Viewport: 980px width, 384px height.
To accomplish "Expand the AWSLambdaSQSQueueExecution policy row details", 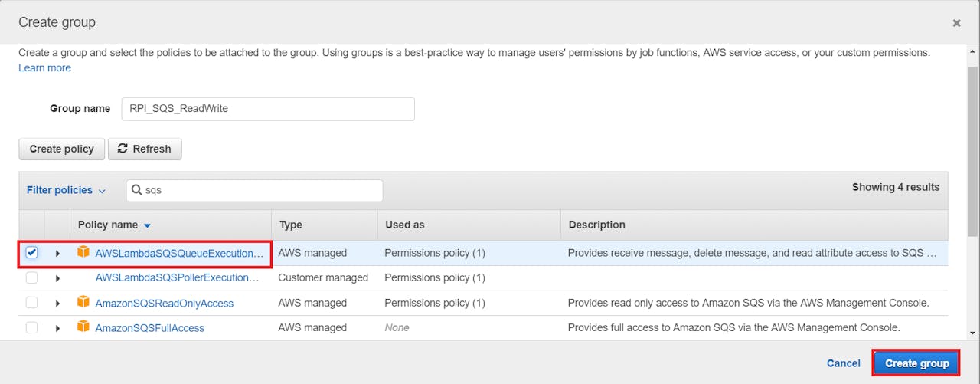I will point(57,253).
